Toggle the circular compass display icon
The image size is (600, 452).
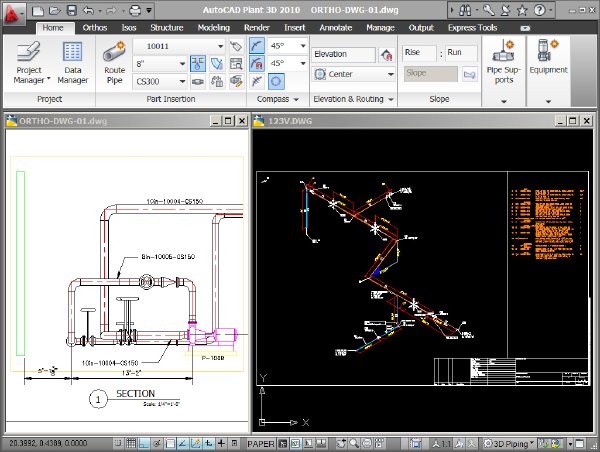(x=276, y=82)
